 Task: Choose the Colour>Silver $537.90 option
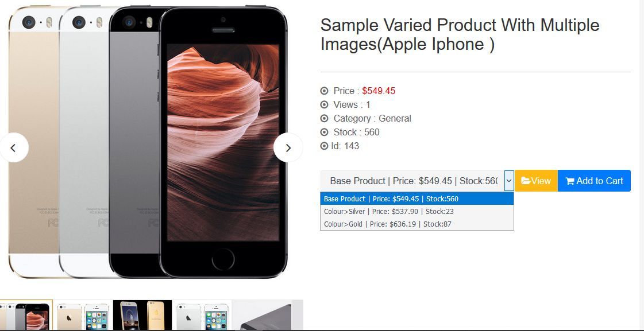[417, 212]
